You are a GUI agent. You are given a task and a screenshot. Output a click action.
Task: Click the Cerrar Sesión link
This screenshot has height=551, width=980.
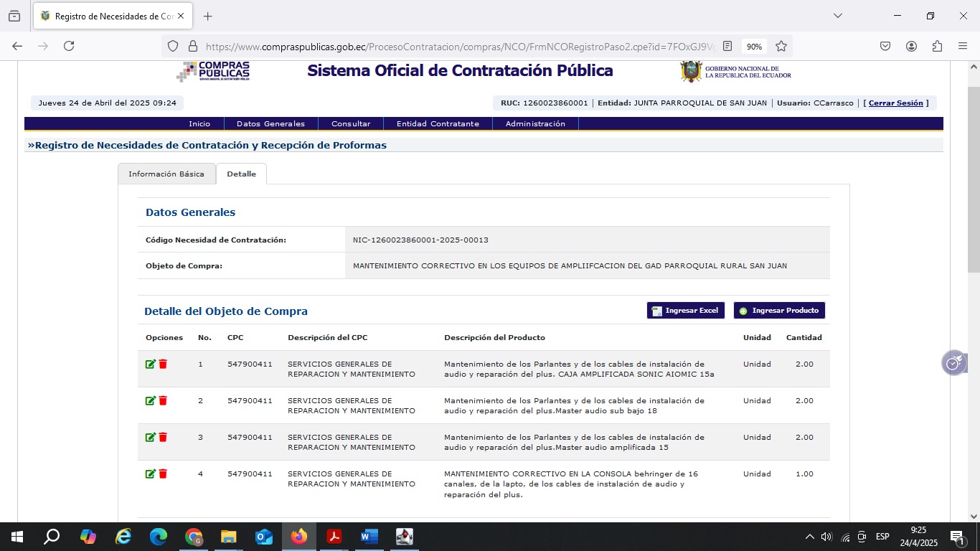(x=895, y=103)
